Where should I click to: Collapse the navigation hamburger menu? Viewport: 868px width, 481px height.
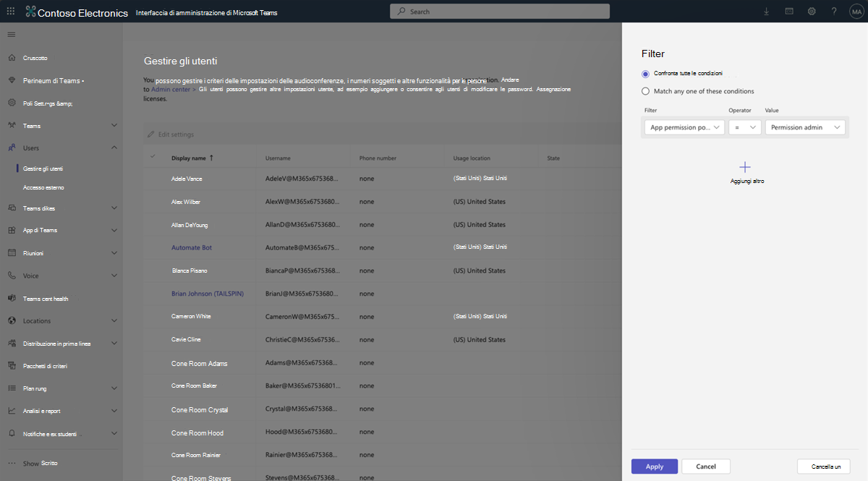[x=11, y=35]
